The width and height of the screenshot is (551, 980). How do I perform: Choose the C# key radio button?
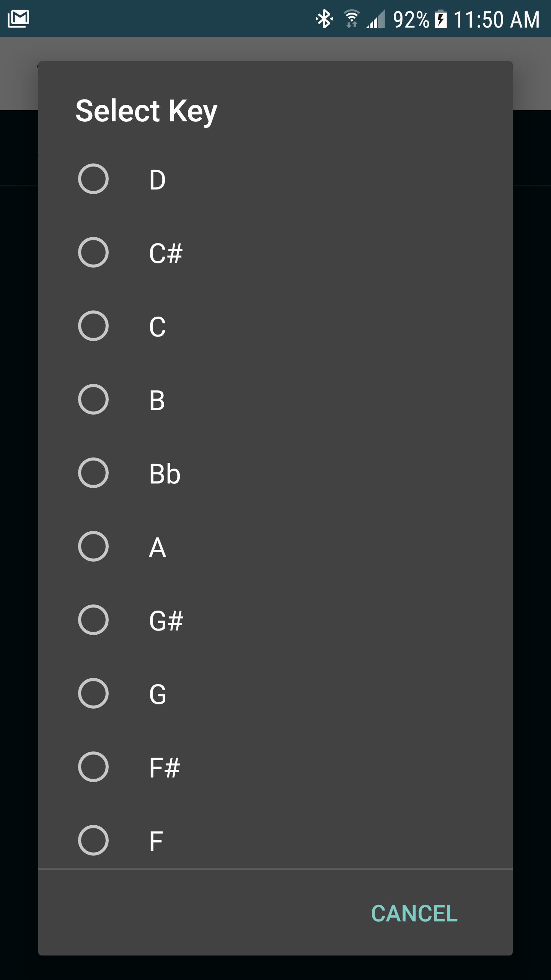click(93, 252)
